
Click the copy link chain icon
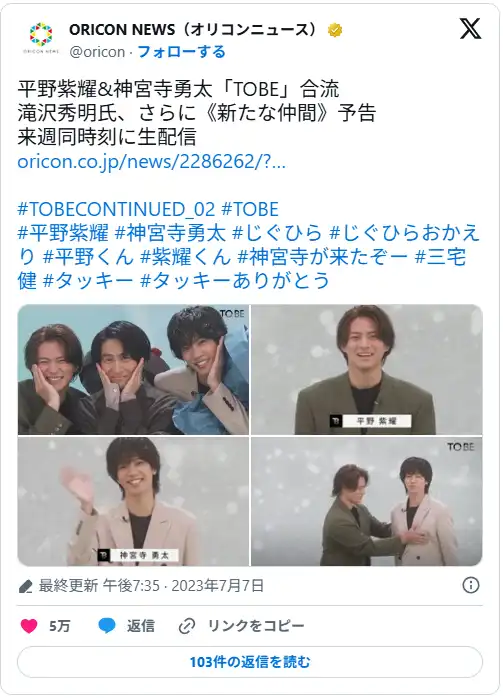[187, 626]
